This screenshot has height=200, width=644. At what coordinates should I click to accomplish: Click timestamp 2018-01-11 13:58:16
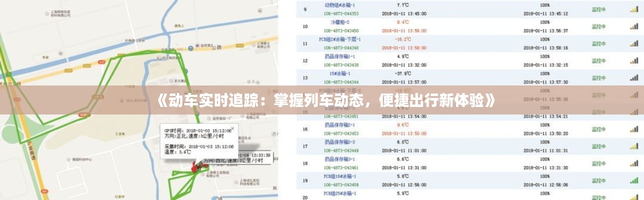545,47
